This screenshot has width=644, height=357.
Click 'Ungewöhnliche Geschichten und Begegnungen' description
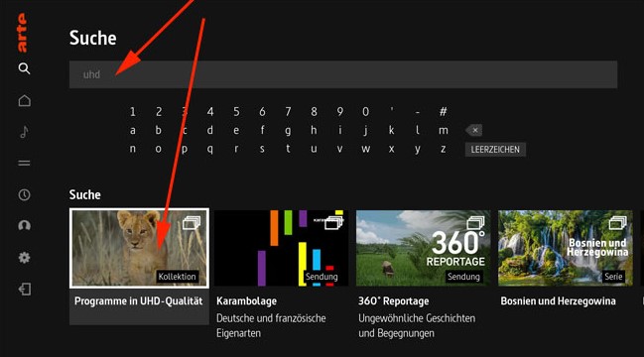click(417, 325)
